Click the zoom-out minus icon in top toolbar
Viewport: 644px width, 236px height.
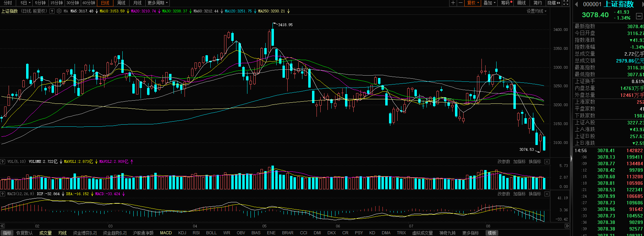[460, 3]
